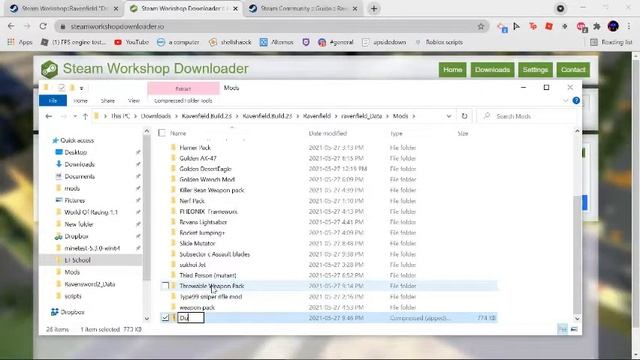Select the Nerf Pack folder

192,201
